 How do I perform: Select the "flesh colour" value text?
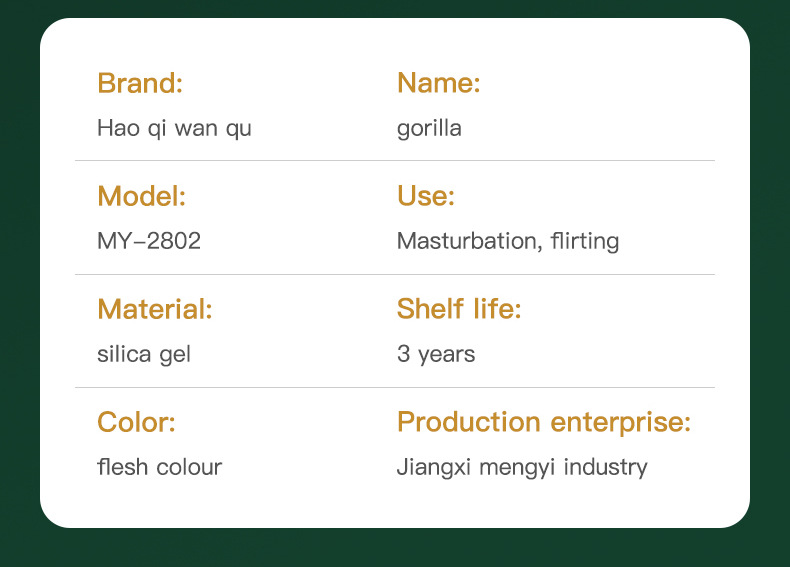[159, 467]
